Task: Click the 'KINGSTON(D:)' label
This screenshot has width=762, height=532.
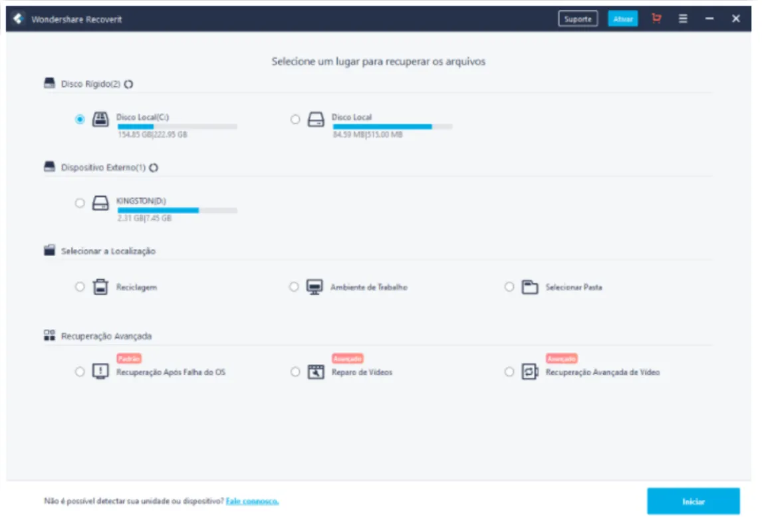Action: [x=141, y=201]
